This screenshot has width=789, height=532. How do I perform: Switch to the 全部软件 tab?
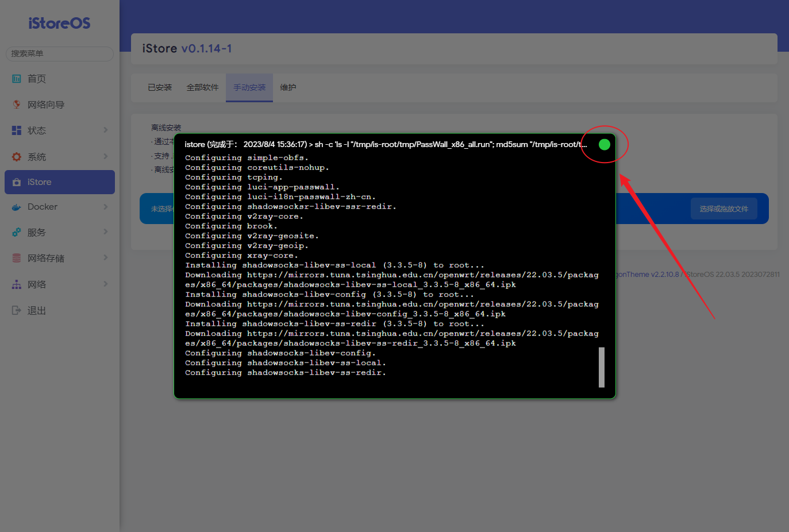pyautogui.click(x=202, y=87)
